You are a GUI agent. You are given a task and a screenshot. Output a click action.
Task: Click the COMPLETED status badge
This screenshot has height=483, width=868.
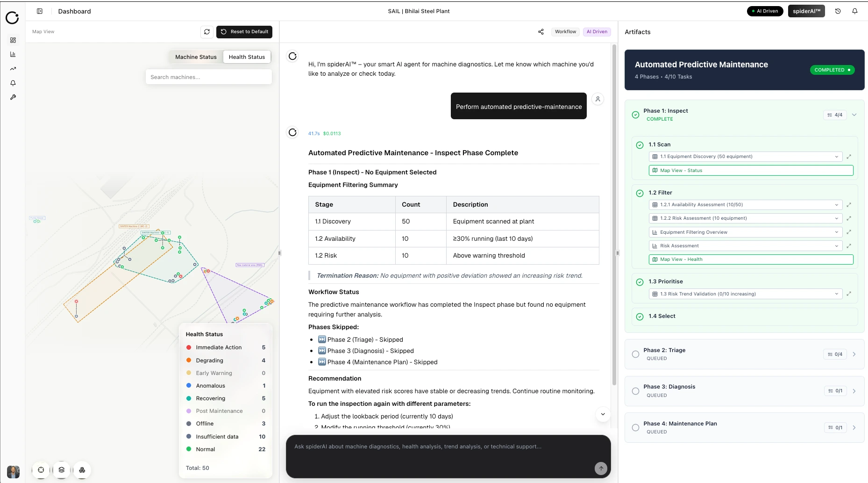coord(832,70)
